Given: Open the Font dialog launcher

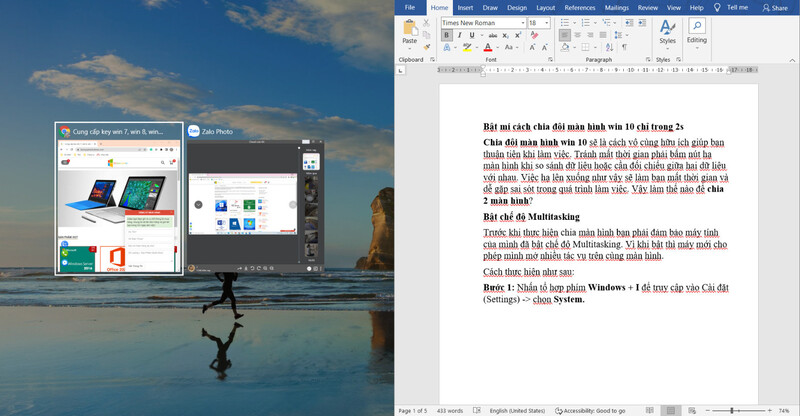Looking at the screenshot, I should point(550,60).
